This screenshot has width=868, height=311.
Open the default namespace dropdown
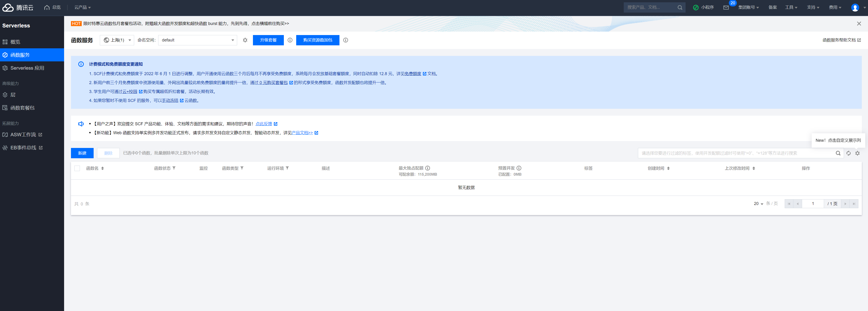pos(198,40)
